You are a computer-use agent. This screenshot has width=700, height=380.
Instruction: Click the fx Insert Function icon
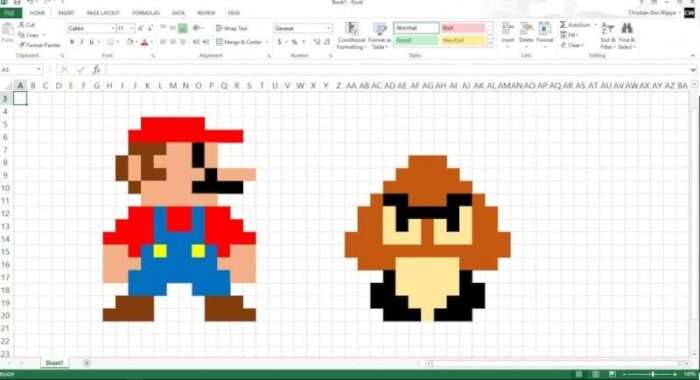pos(96,70)
